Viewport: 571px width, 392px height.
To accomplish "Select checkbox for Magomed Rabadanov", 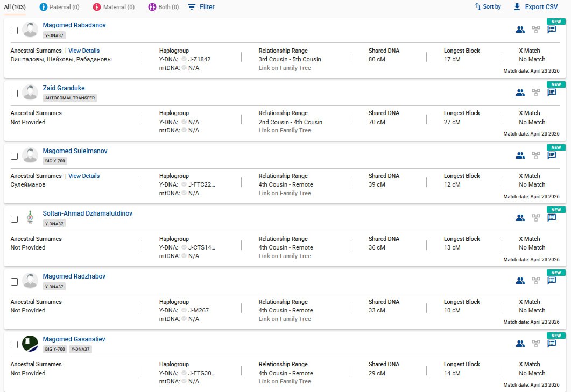I will click(x=14, y=31).
